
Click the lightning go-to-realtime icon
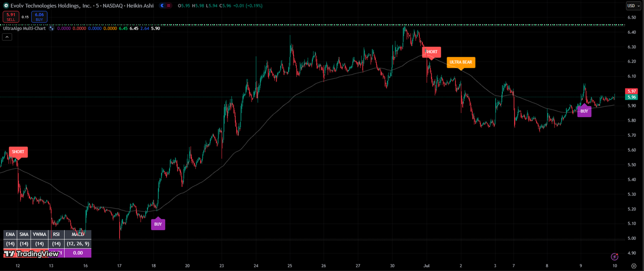click(x=615, y=257)
